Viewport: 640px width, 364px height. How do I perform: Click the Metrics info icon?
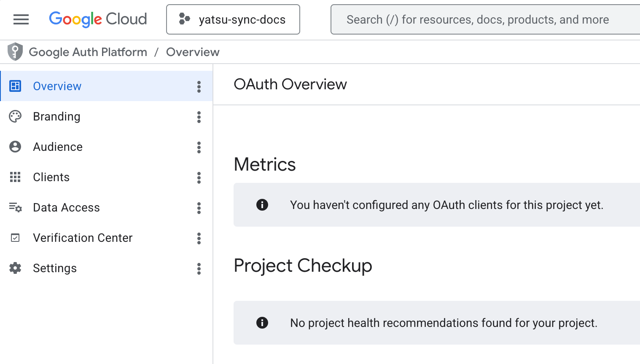(x=262, y=205)
